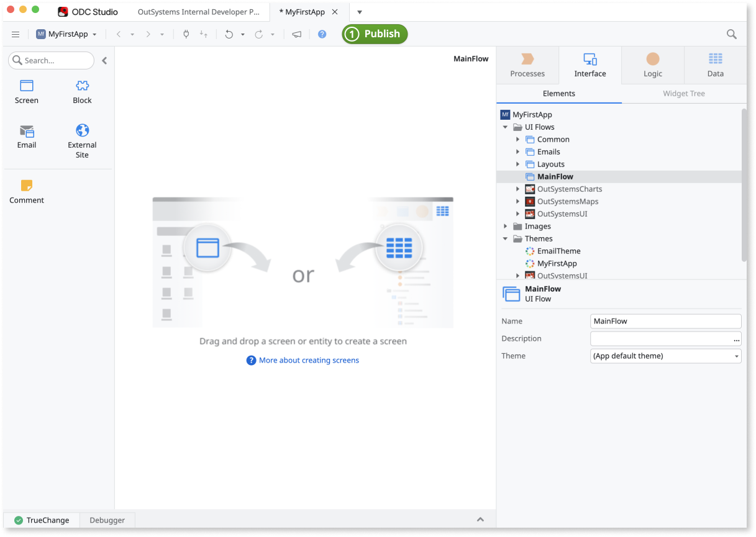The image size is (756, 537).
Task: Open the Data panel
Action: click(x=714, y=65)
